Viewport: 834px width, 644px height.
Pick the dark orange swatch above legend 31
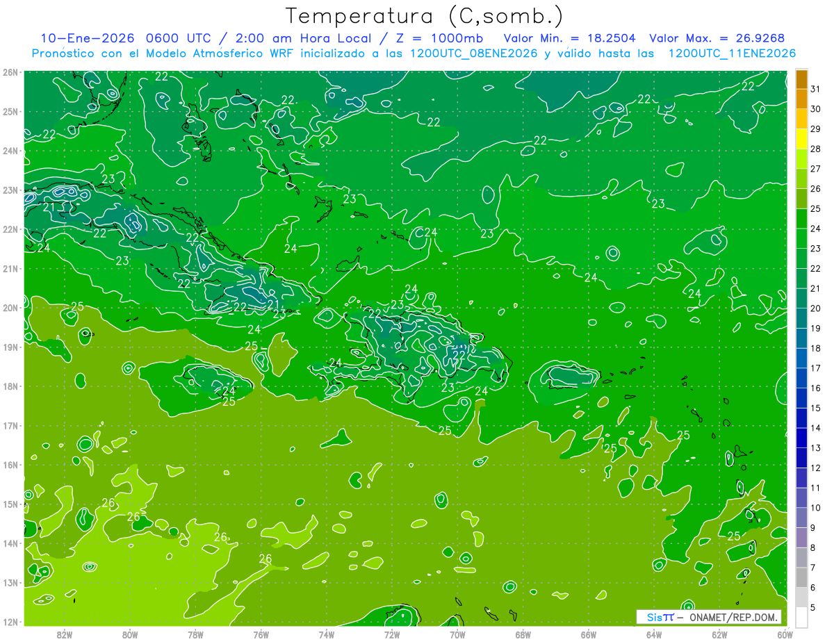coord(801,79)
